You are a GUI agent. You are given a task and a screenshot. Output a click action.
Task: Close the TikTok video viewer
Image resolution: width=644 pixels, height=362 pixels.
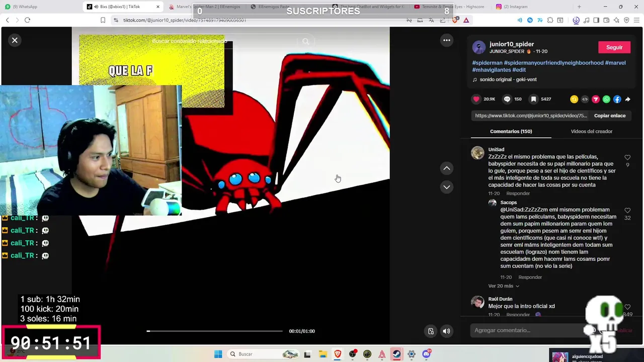click(x=15, y=40)
